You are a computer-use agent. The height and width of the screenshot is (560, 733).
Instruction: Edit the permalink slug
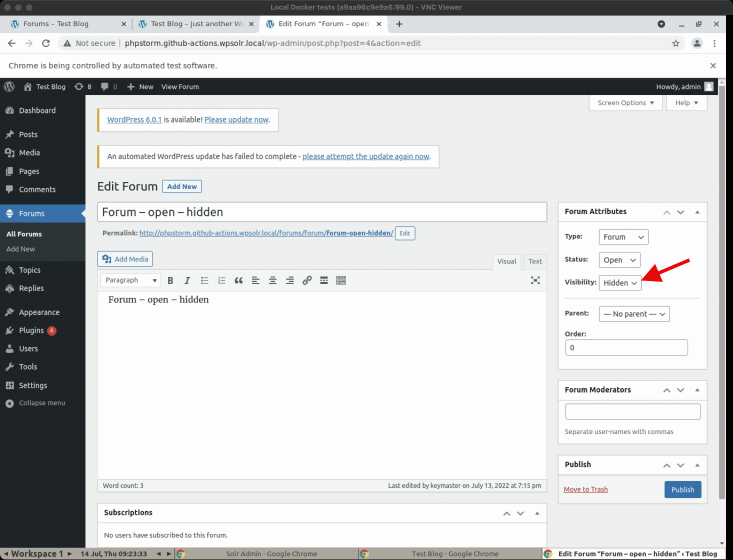[405, 233]
